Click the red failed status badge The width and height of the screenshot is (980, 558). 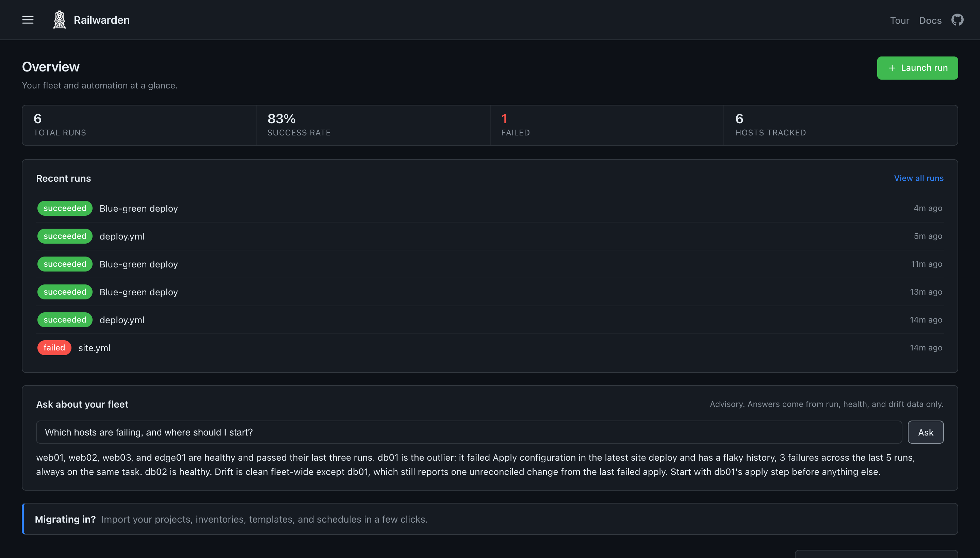click(54, 348)
